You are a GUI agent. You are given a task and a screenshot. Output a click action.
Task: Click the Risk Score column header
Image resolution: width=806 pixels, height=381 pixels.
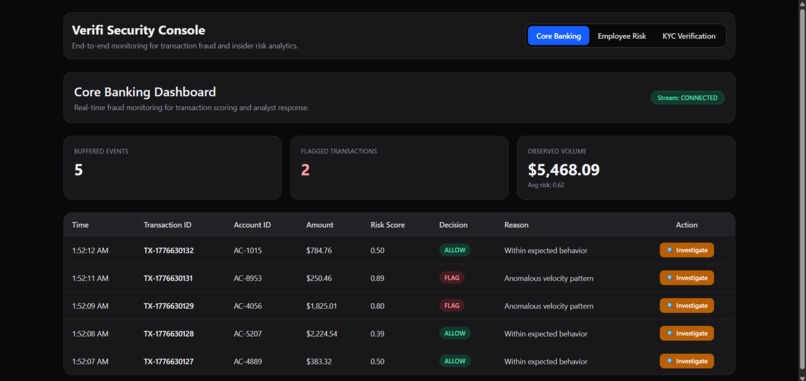[387, 225]
